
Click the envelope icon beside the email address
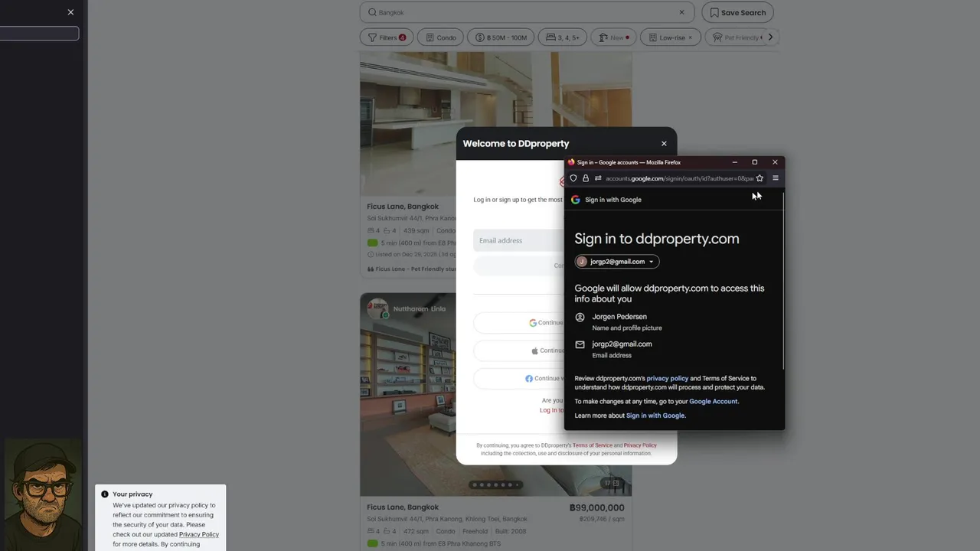(580, 344)
